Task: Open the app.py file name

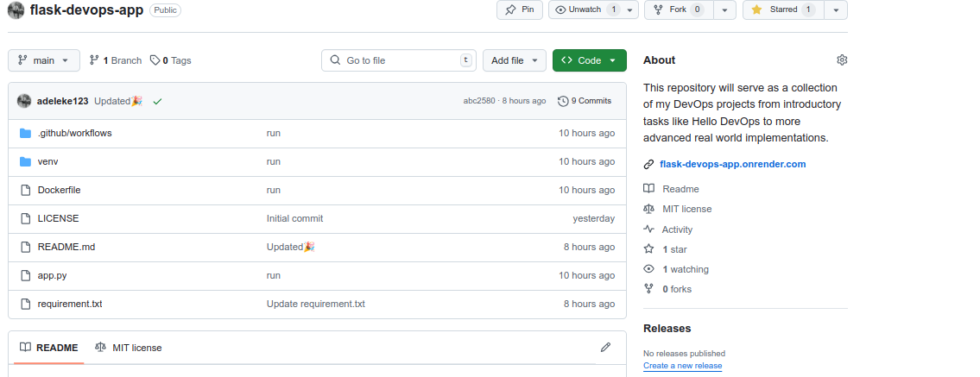Action: 52,275
